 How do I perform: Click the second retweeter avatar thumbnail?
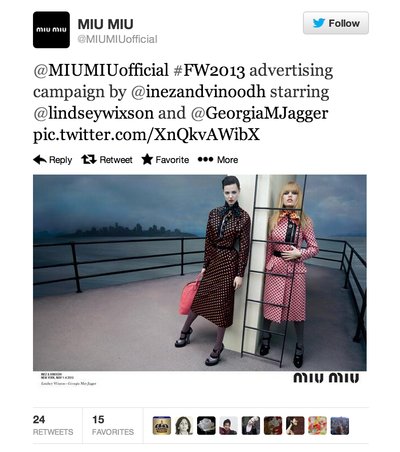click(x=184, y=426)
